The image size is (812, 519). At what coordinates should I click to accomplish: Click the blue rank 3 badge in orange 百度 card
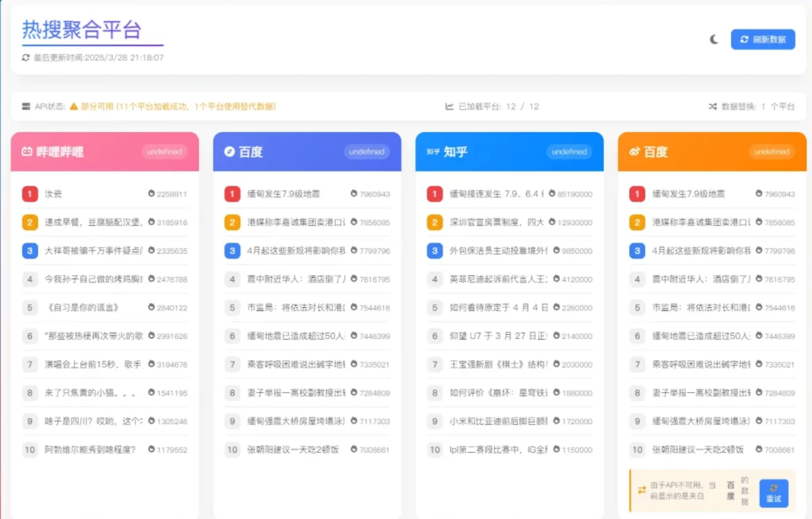637,250
